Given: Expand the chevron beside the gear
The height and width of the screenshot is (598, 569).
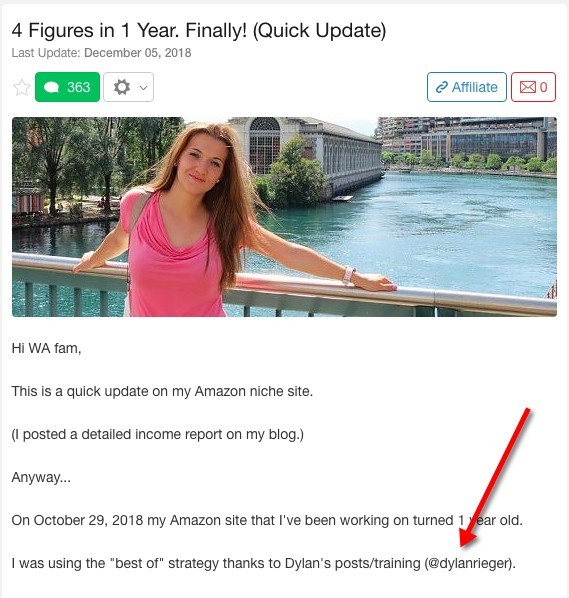Looking at the screenshot, I should click(143, 88).
